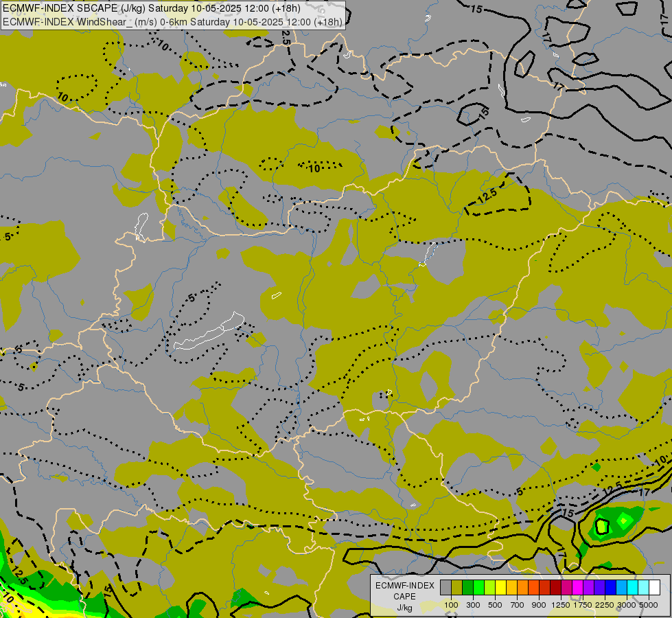Click the olive swatch in the CAPE legend
Screen dimensions: 672x618
457,588
